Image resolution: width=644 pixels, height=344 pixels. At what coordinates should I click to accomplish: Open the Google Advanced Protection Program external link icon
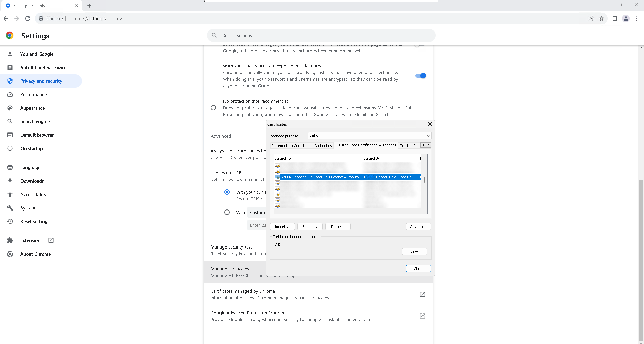(x=422, y=316)
